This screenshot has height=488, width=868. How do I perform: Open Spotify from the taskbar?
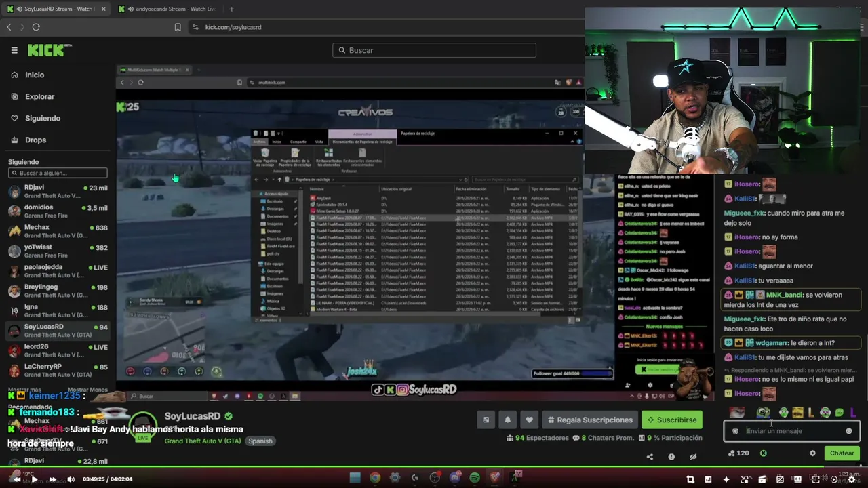tap(475, 478)
